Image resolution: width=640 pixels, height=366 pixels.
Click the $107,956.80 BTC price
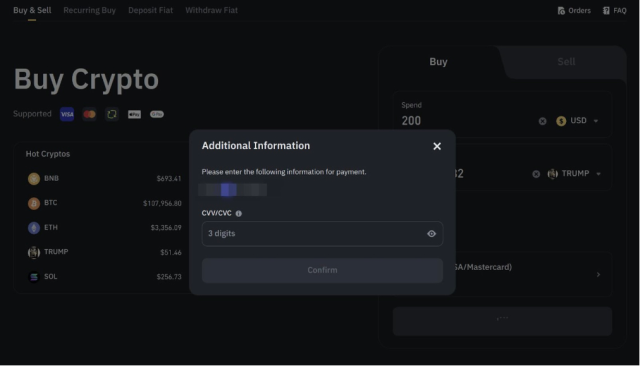tap(162, 203)
